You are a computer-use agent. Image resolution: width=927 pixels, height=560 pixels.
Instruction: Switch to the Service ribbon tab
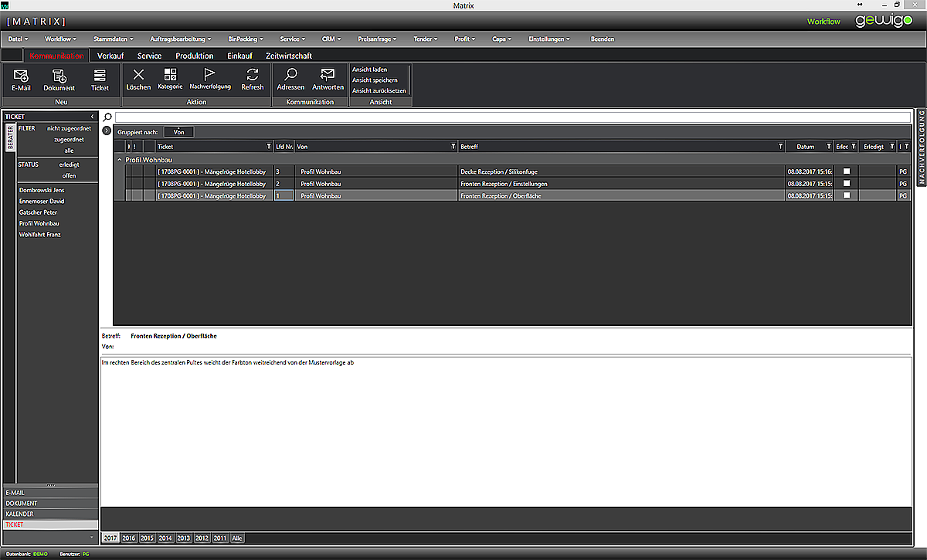149,56
